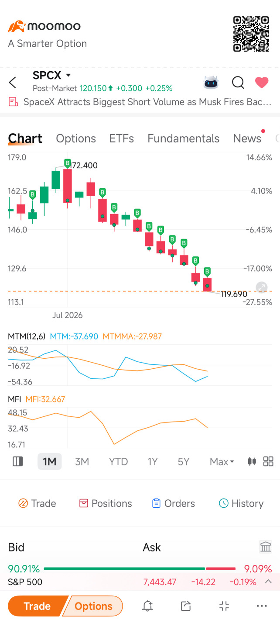
Task: Select the 3M timeframe tab
Action: 82,461
